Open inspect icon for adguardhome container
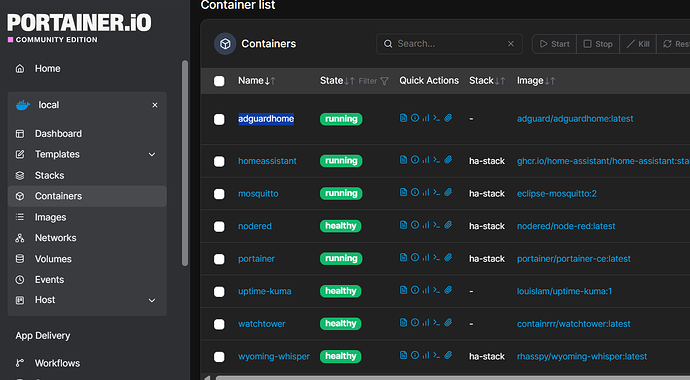Image resolution: width=690 pixels, height=380 pixels. click(415, 118)
